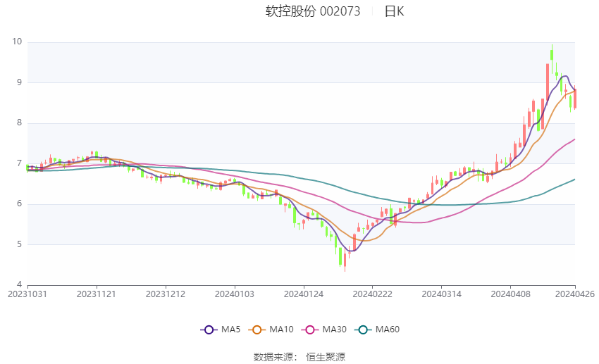Toggle the MA30 pink legend marker

(x=310, y=330)
